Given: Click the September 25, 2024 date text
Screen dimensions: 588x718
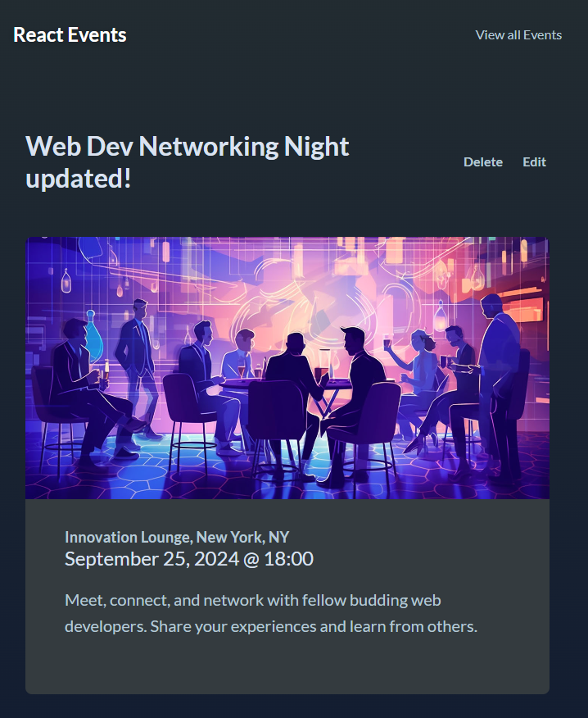Looking at the screenshot, I should pyautogui.click(x=152, y=559).
